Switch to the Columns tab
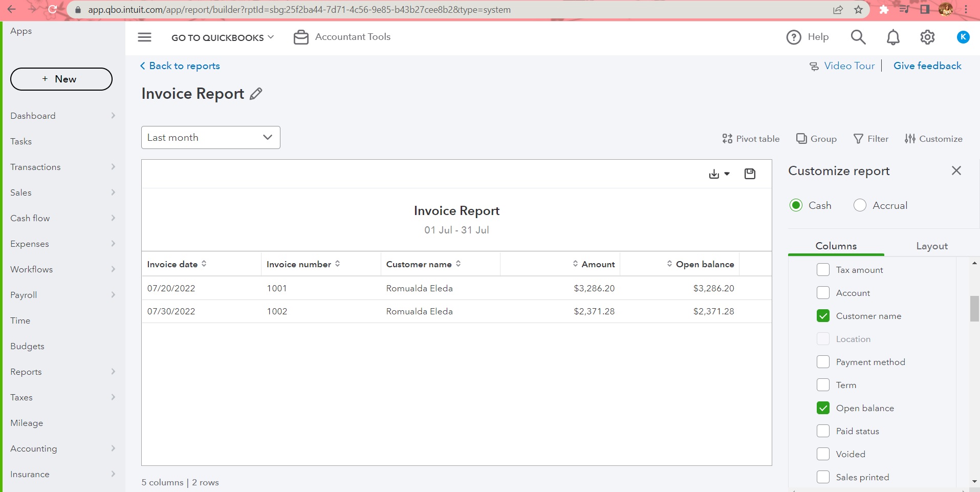Image resolution: width=980 pixels, height=492 pixels. pos(836,246)
